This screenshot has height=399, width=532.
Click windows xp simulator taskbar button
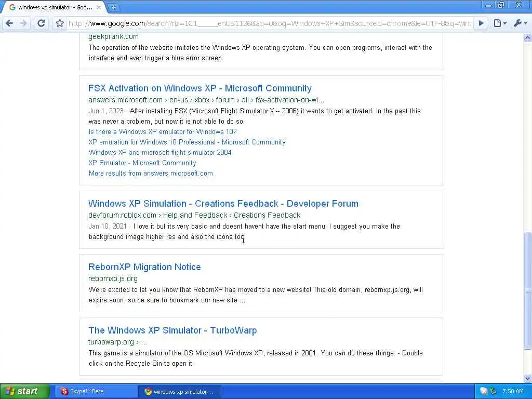point(180,392)
